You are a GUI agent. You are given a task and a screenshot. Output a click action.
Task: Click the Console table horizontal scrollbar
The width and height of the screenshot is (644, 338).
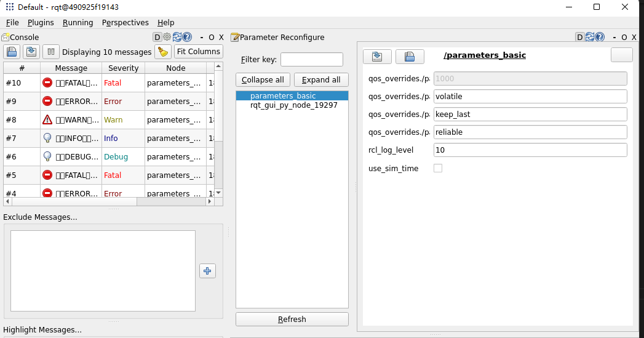tap(74, 201)
